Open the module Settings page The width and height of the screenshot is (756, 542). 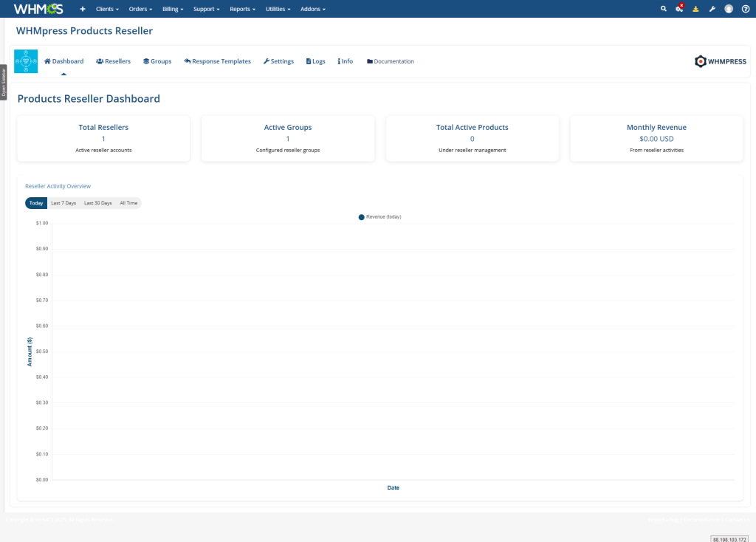tap(278, 61)
